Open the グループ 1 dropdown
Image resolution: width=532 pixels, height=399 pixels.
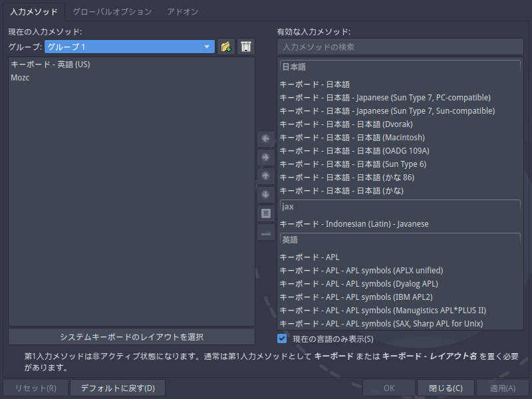coord(130,47)
